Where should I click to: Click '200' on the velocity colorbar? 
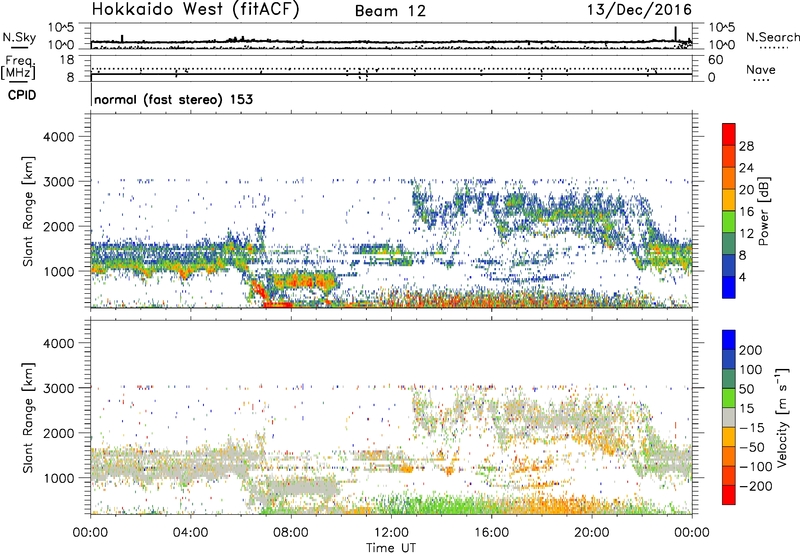[x=751, y=350]
